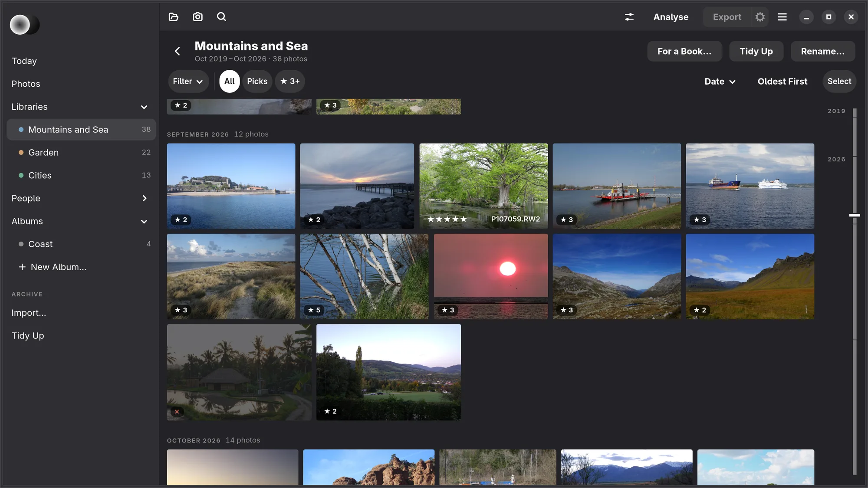Select the All filter pill
The width and height of the screenshot is (868, 488).
coord(230,82)
